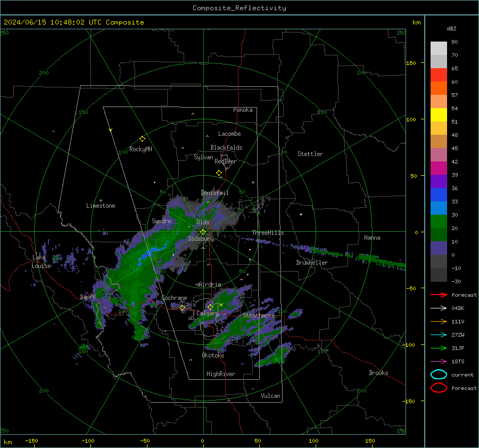Viewport: 479px width, 448px height.
Task: Click the Blackfalds label
Action: click(226, 148)
